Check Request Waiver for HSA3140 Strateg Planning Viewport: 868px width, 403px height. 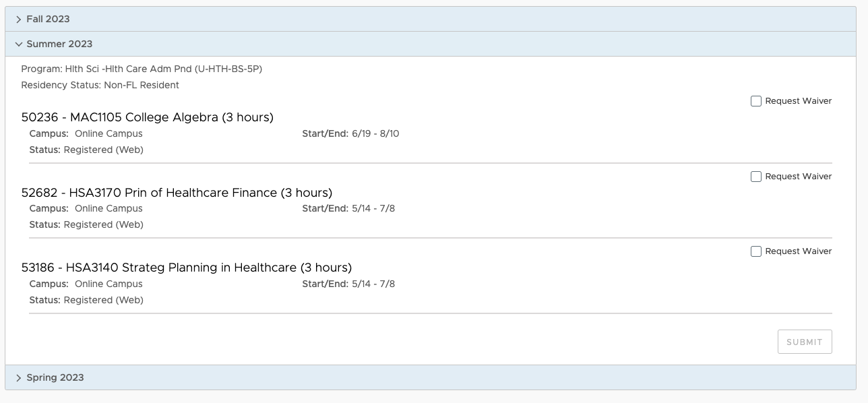pos(756,251)
